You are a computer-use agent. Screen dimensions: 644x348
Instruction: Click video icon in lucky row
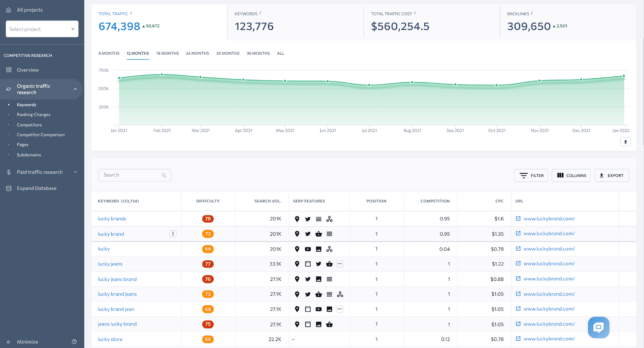coord(308,249)
